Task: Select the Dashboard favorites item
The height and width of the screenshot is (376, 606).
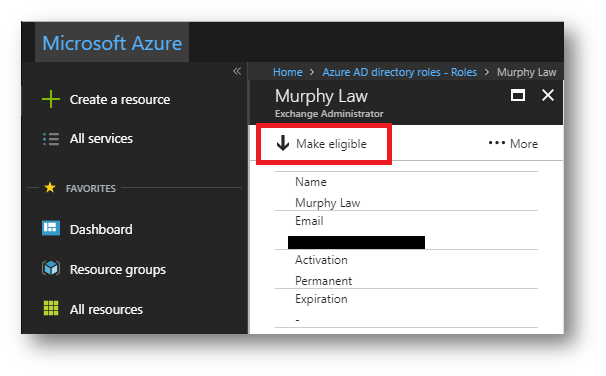Action: (x=87, y=229)
